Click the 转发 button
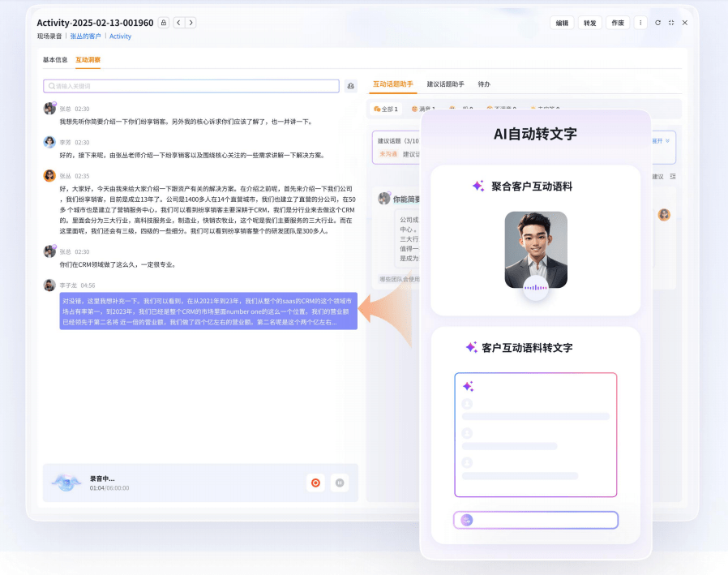728x575 pixels. 589,23
